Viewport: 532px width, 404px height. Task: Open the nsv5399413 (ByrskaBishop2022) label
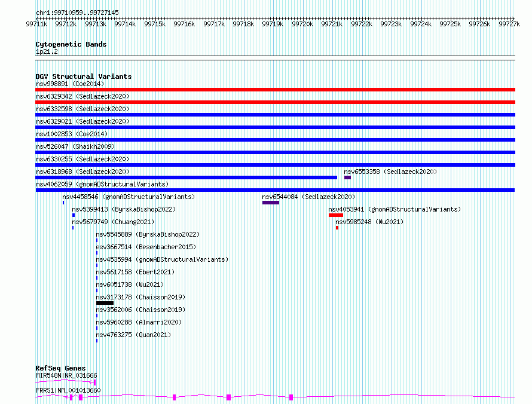coord(124,209)
